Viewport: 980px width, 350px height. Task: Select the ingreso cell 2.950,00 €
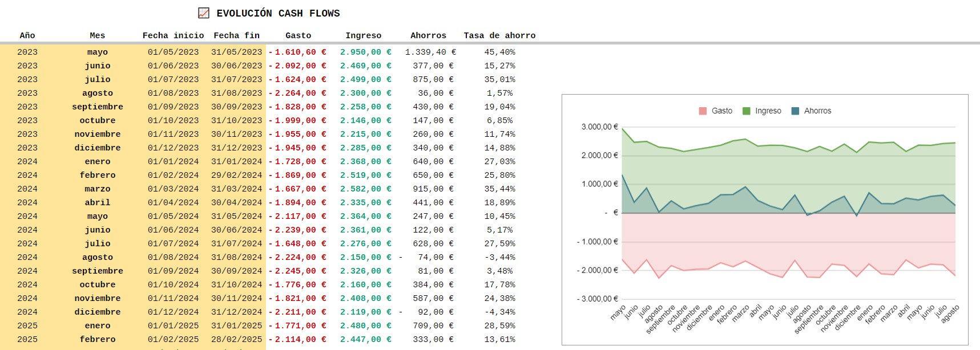pyautogui.click(x=365, y=52)
